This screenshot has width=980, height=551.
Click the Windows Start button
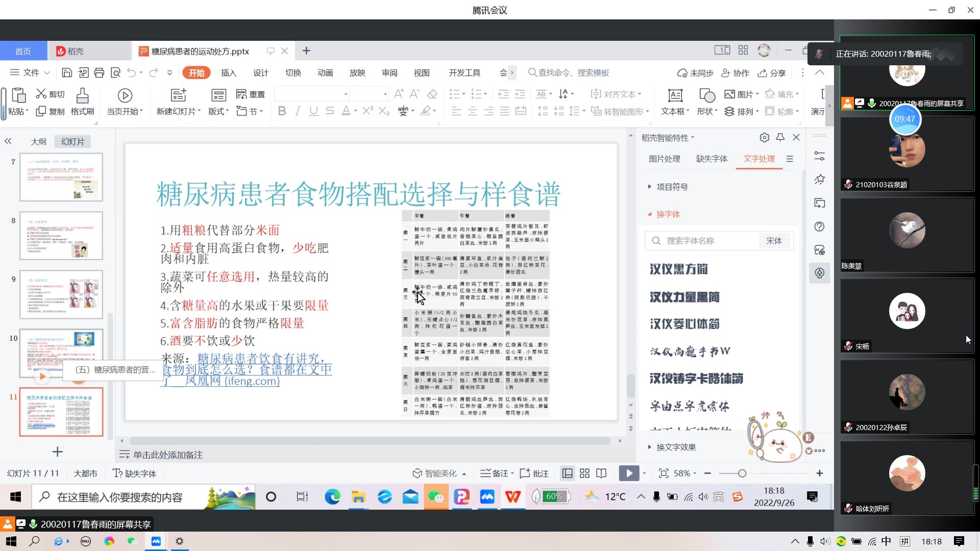tap(15, 496)
